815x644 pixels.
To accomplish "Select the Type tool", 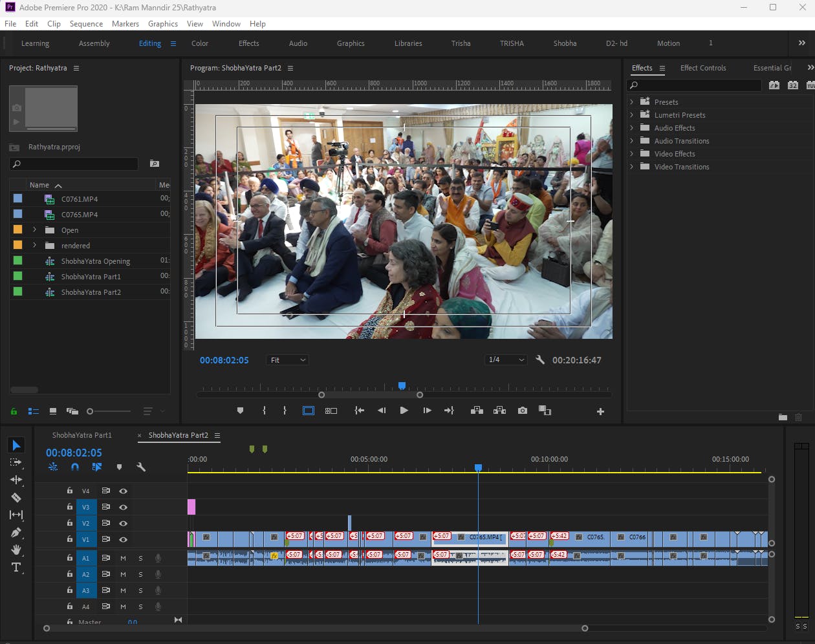I will point(16,567).
